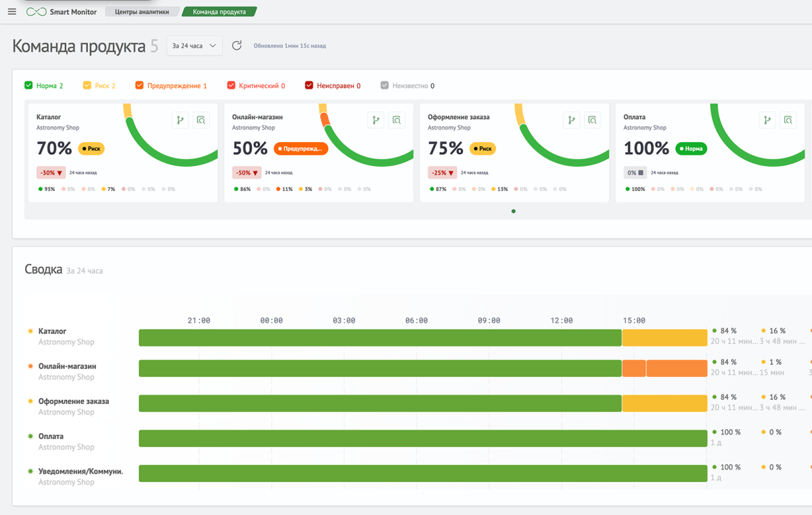Toggle the Неизвестно filter checkbox
This screenshot has width=812, height=515.
tap(384, 85)
